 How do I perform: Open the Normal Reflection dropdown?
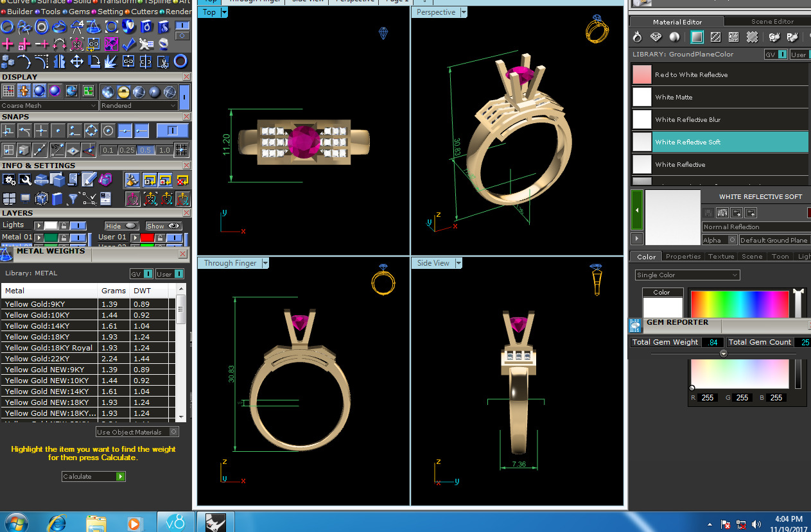[x=756, y=227]
